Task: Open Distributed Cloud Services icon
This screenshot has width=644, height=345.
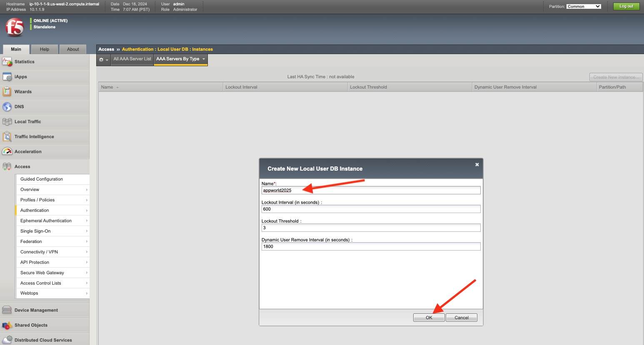Action: [7, 340]
